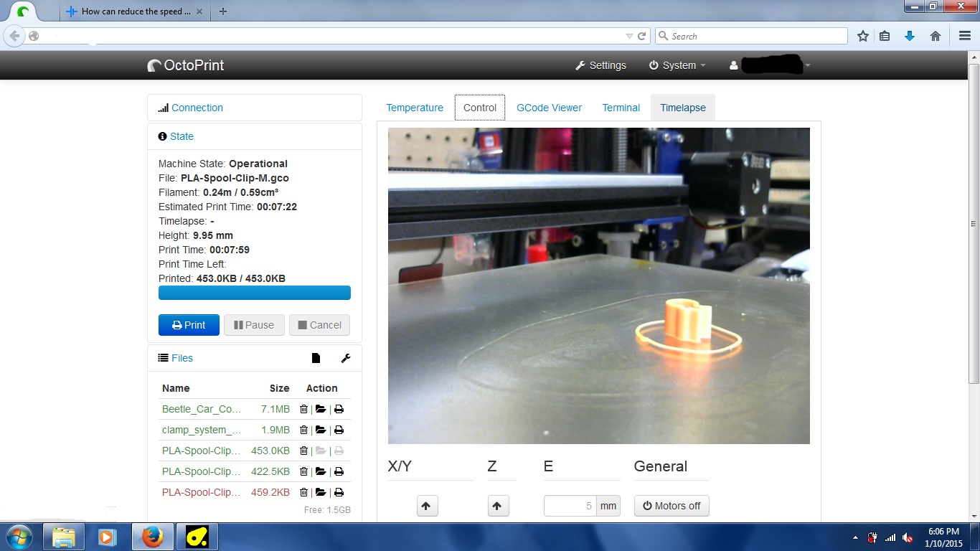Delete the Beetle_Car_Co file
The image size is (980, 551).
(x=303, y=409)
